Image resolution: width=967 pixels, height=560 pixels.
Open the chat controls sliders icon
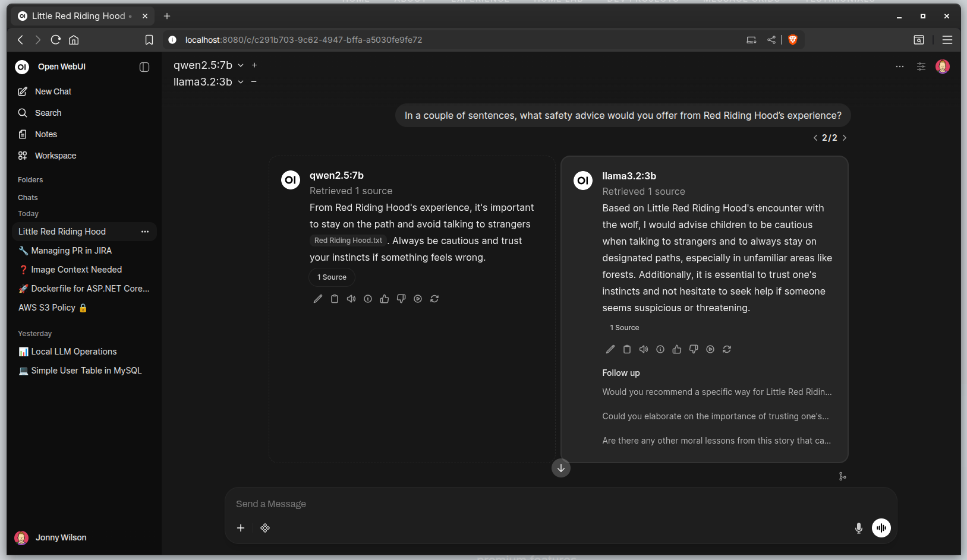[921, 67]
